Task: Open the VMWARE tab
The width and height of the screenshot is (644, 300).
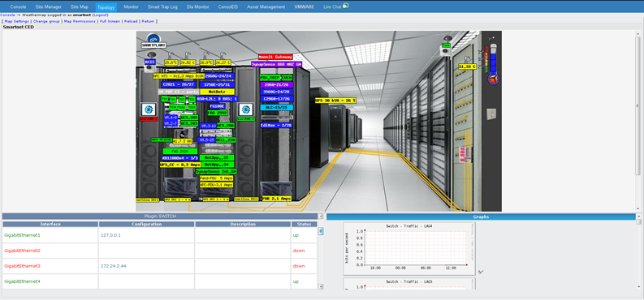Action: pyautogui.click(x=304, y=7)
